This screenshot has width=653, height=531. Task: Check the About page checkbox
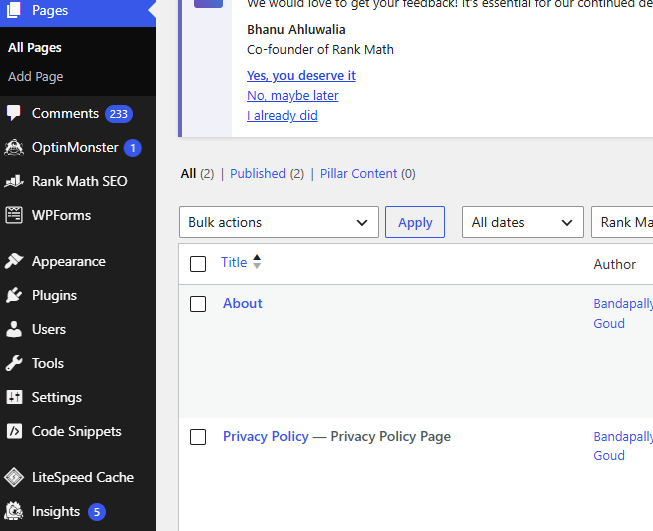(x=198, y=304)
